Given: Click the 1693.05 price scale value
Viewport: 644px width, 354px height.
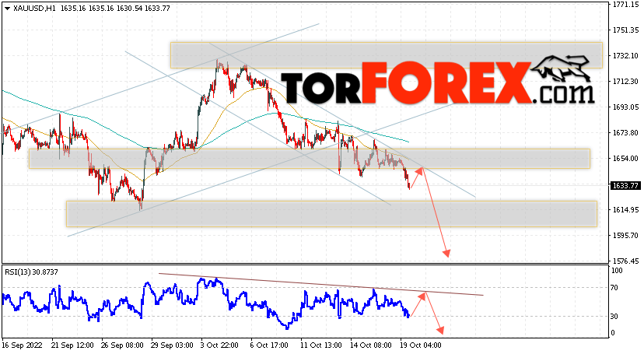Looking at the screenshot, I should [625, 107].
